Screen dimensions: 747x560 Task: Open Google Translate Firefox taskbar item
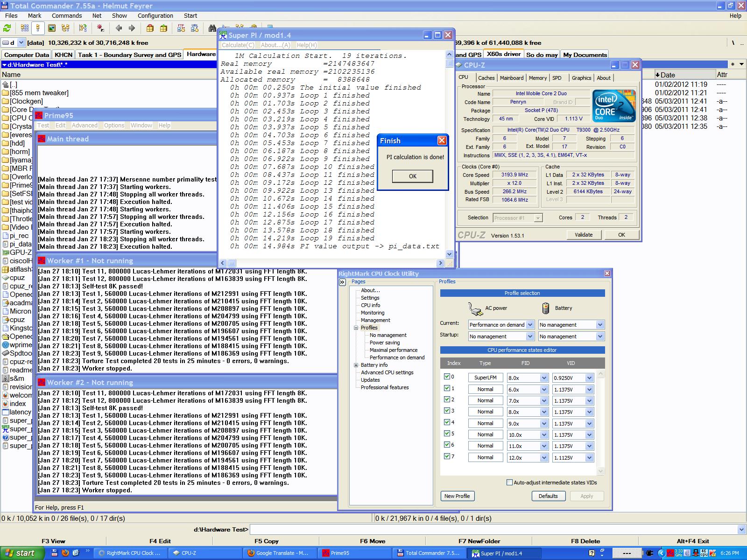click(x=279, y=553)
